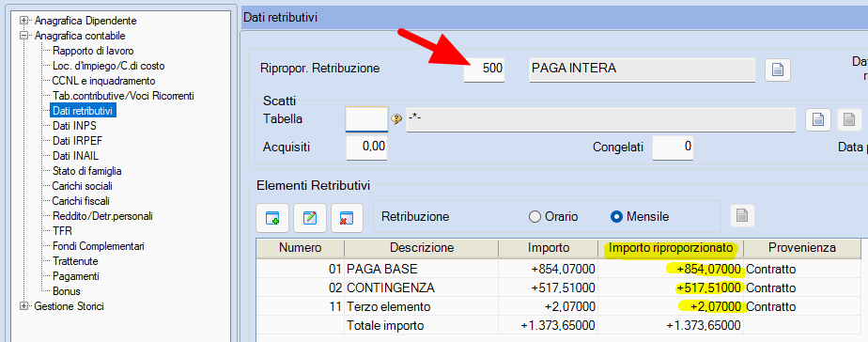Click the Numero column header
Screen dimensions: 868x342
click(300, 247)
